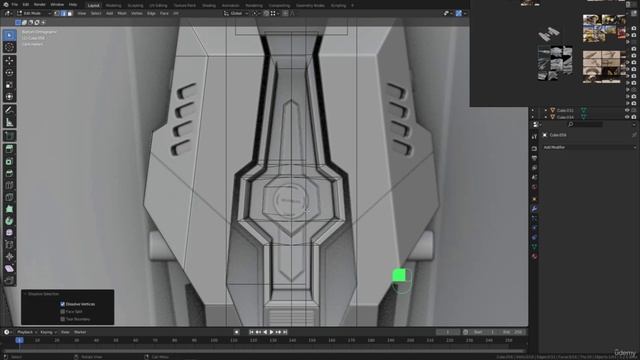Play the animation in the timeline
The height and width of the screenshot is (360, 640).
point(271,332)
